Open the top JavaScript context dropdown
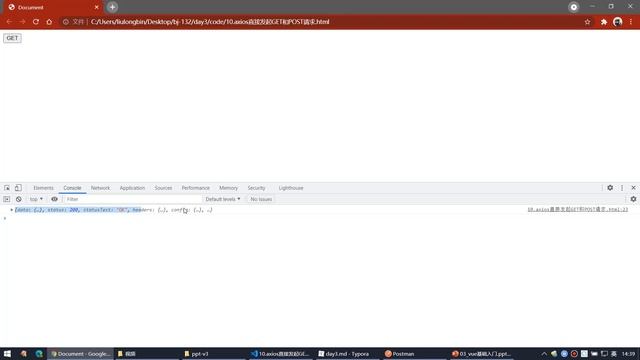This screenshot has width=640, height=360. tap(36, 199)
